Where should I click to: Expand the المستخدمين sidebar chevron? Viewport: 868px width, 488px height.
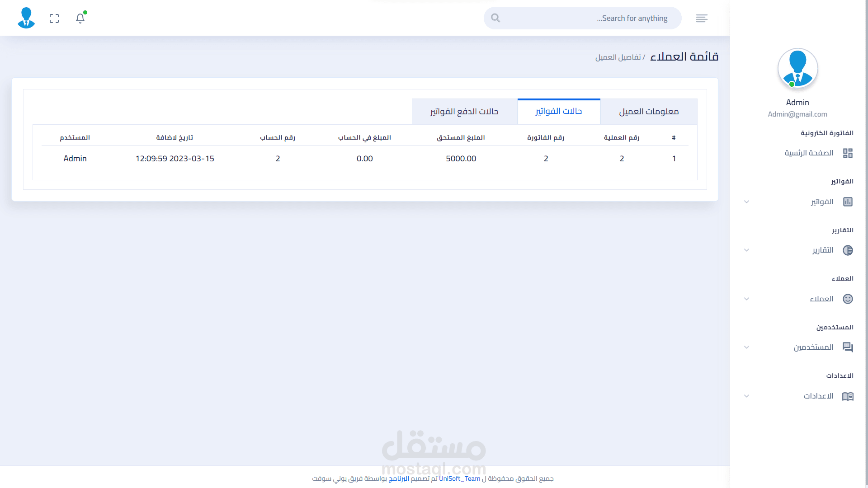(747, 347)
